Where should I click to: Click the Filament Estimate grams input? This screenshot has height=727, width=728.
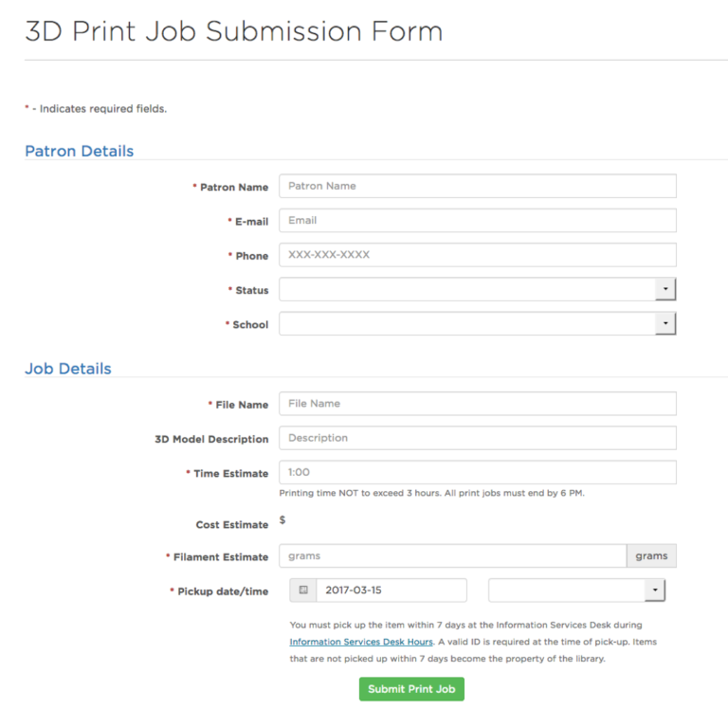click(452, 556)
